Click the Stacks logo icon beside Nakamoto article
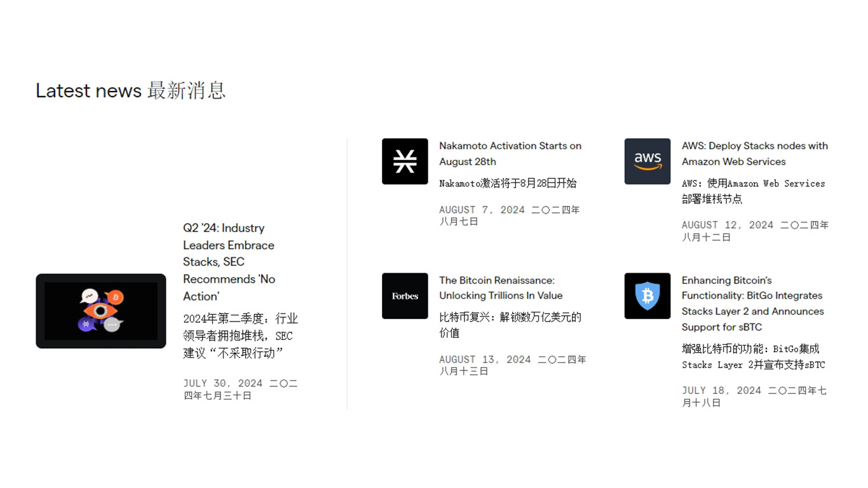 pos(405,161)
